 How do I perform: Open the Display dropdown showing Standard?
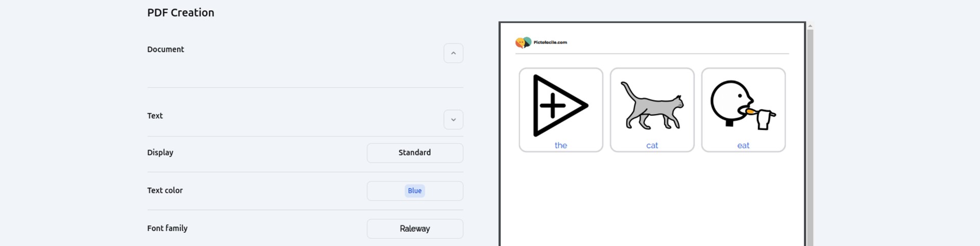click(x=415, y=153)
